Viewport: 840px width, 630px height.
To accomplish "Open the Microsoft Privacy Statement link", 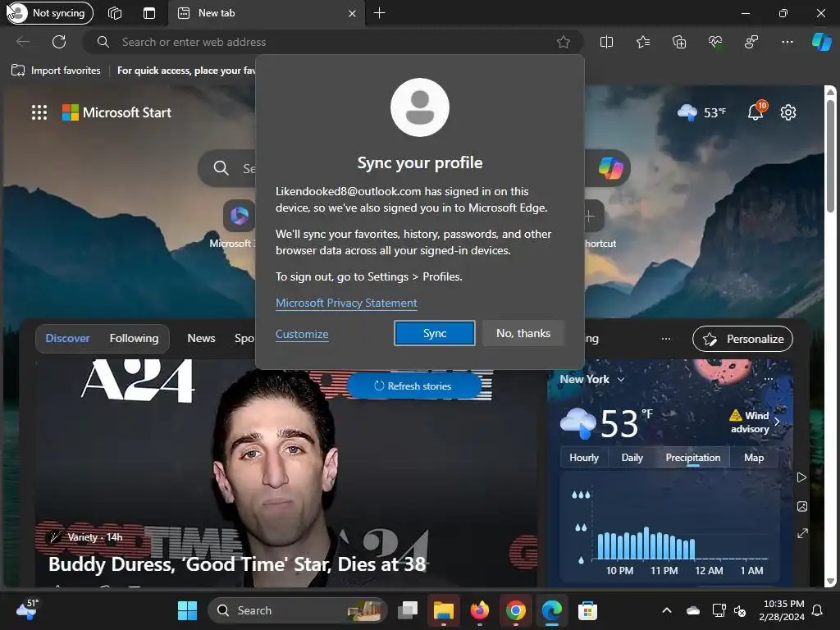I will coord(346,303).
